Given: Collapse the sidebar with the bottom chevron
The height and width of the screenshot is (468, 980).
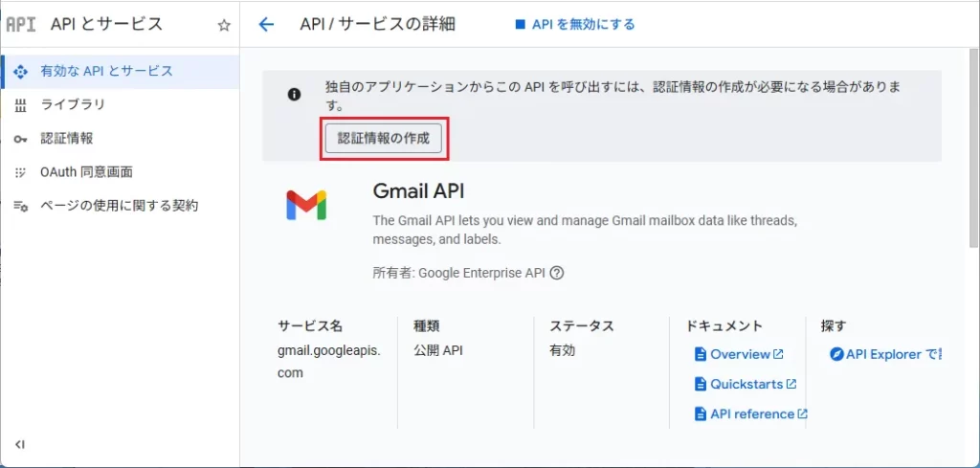Looking at the screenshot, I should 20,445.
